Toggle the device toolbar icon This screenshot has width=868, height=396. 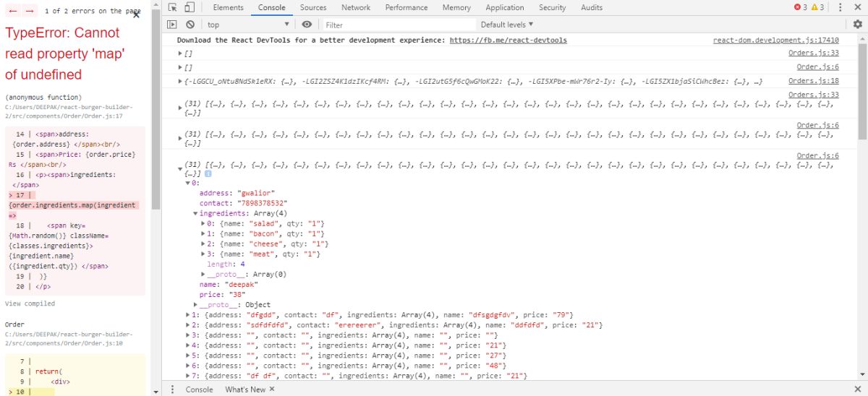189,7
